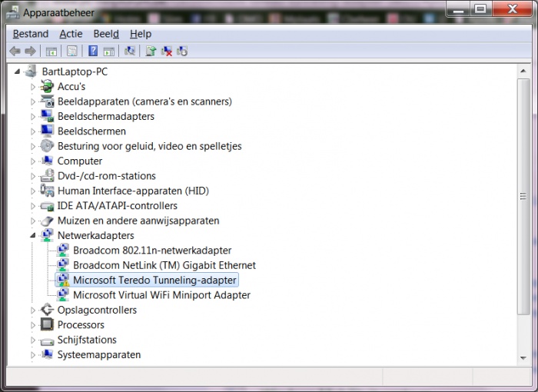The height and width of the screenshot is (392, 538).
Task: Click the disable device down-arrow icon
Action: (x=182, y=51)
